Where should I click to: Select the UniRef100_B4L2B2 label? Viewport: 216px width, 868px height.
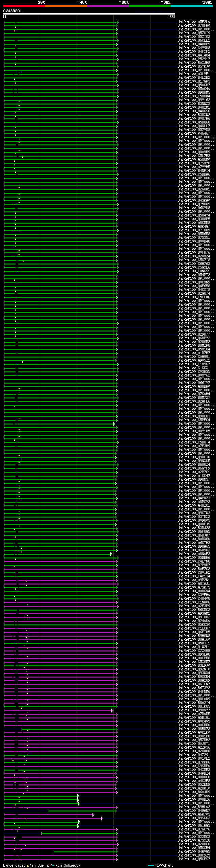194,78
